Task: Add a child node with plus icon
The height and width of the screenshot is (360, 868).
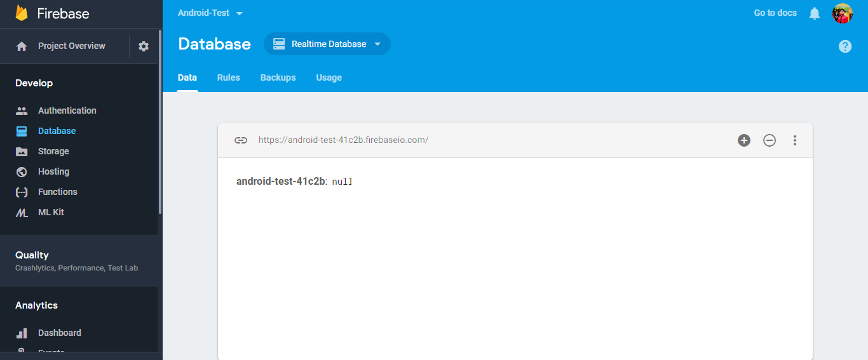Action: click(x=744, y=140)
